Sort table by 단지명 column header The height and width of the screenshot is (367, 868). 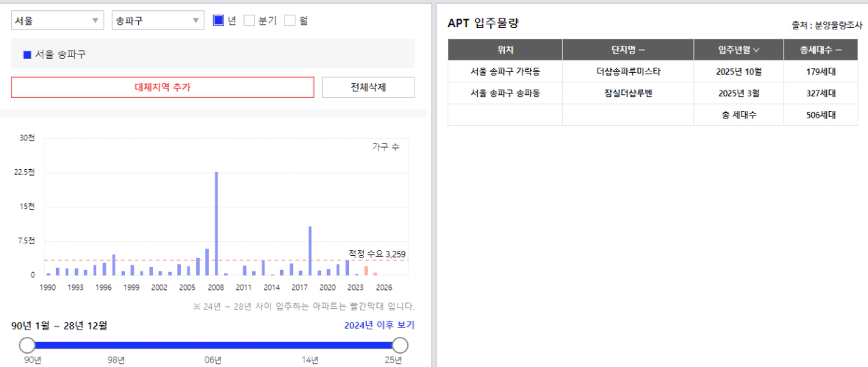click(x=628, y=50)
